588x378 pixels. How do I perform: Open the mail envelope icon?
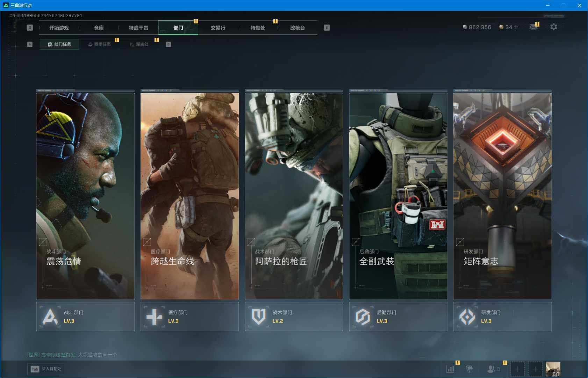tap(533, 27)
